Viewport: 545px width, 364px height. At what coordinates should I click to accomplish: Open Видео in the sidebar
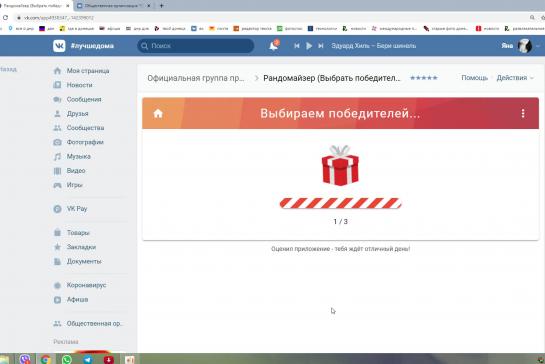76,171
